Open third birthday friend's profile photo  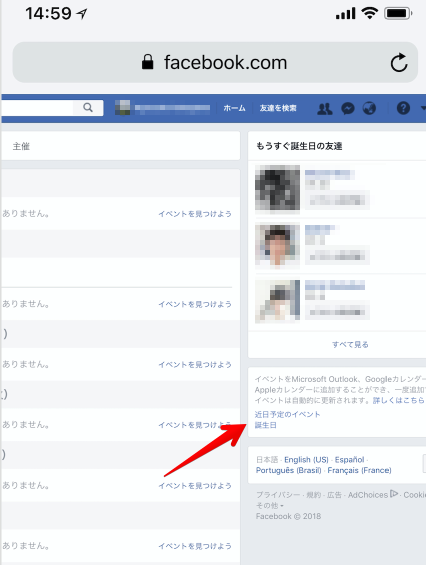[278, 301]
